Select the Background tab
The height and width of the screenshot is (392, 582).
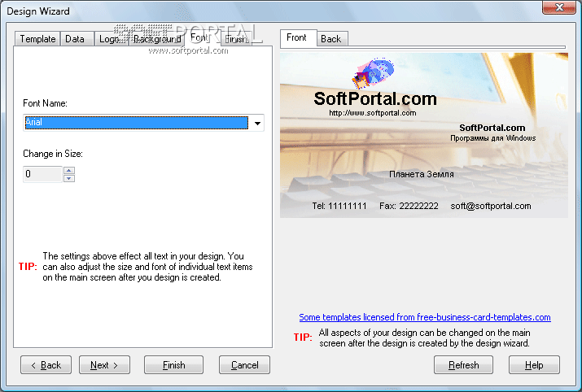click(156, 39)
